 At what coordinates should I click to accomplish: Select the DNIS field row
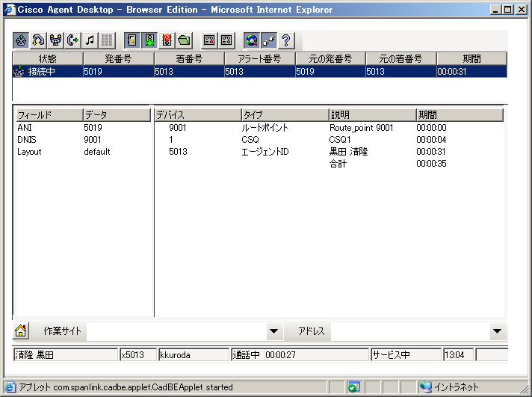(83, 140)
